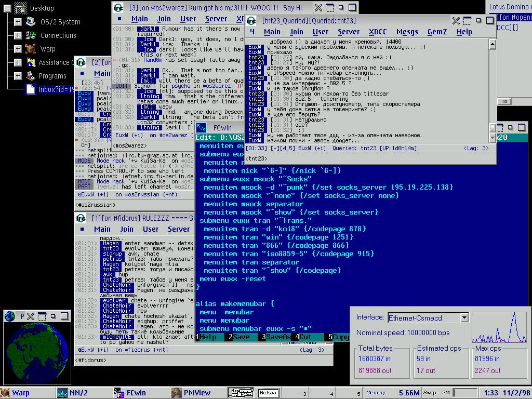Screen dimensions: 532x399
Task: Click the scroll-down arrow in tnt23 window
Action: 493,137
